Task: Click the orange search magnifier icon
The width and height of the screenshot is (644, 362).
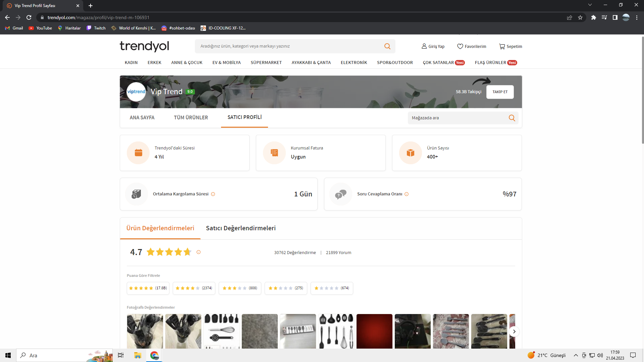Action: coord(387,46)
